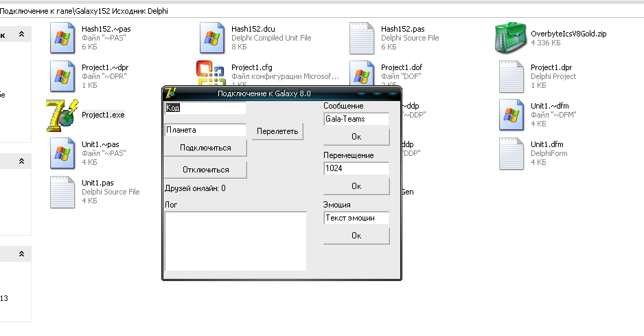Click the Друзей онлайн: 0 label
Image resolution: width=644 pixels, height=336 pixels.
click(x=195, y=188)
